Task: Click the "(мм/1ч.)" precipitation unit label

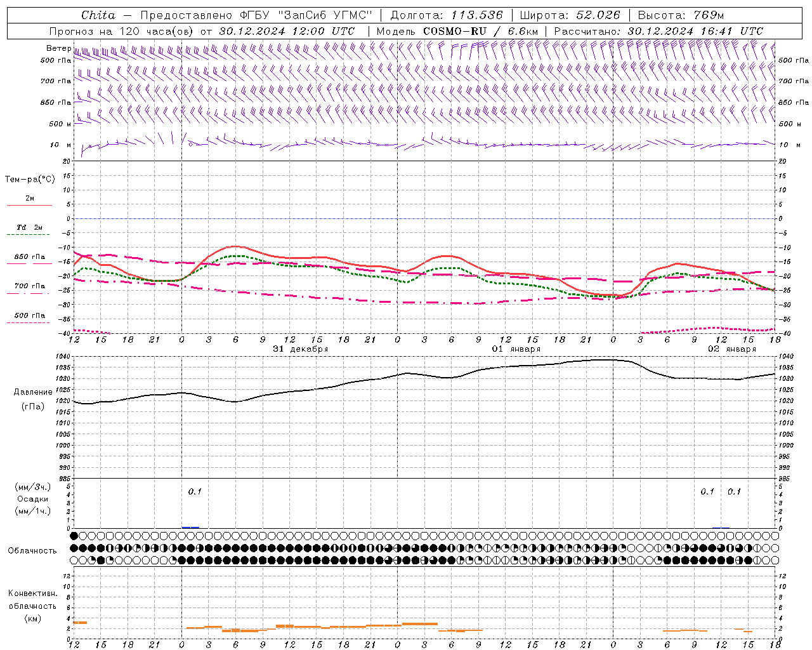Action: click(32, 511)
